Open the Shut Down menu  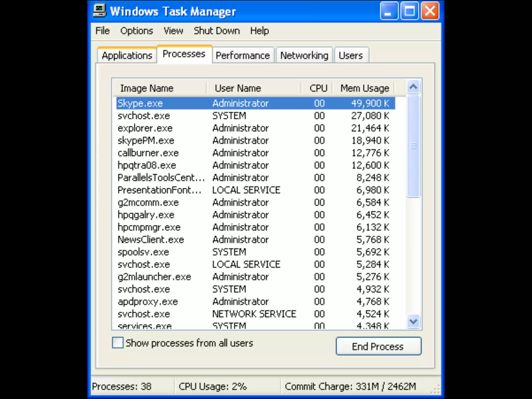coord(217,31)
